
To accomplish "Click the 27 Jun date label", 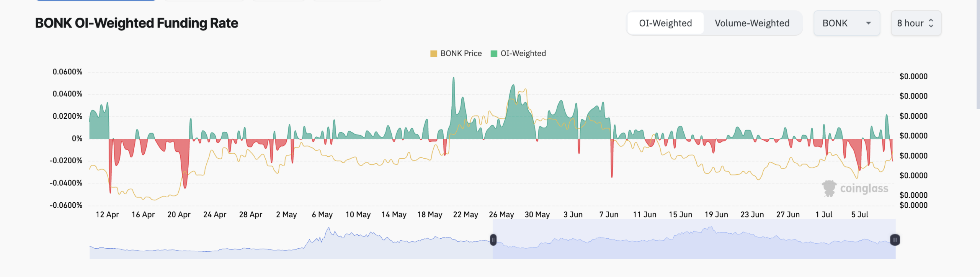I will tap(788, 215).
